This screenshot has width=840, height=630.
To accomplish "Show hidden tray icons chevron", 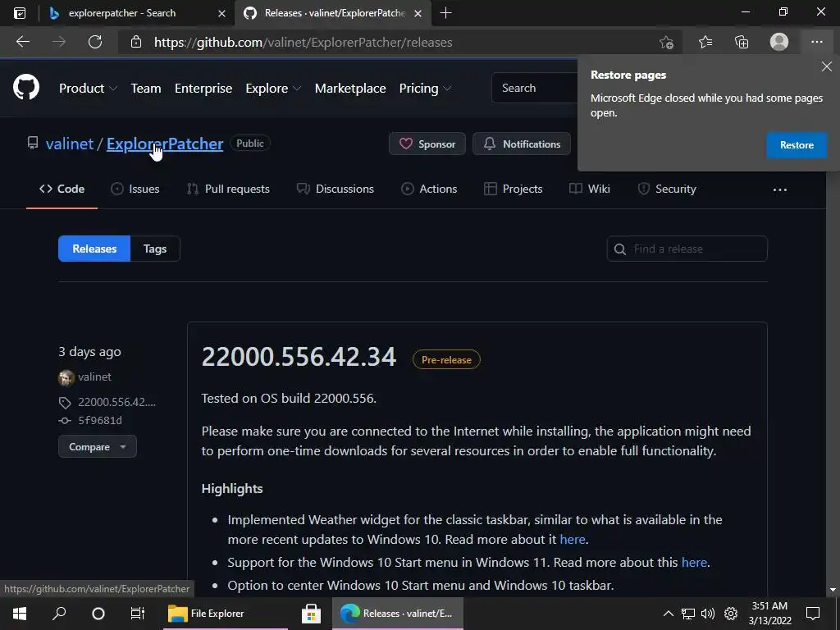I will (x=668, y=614).
